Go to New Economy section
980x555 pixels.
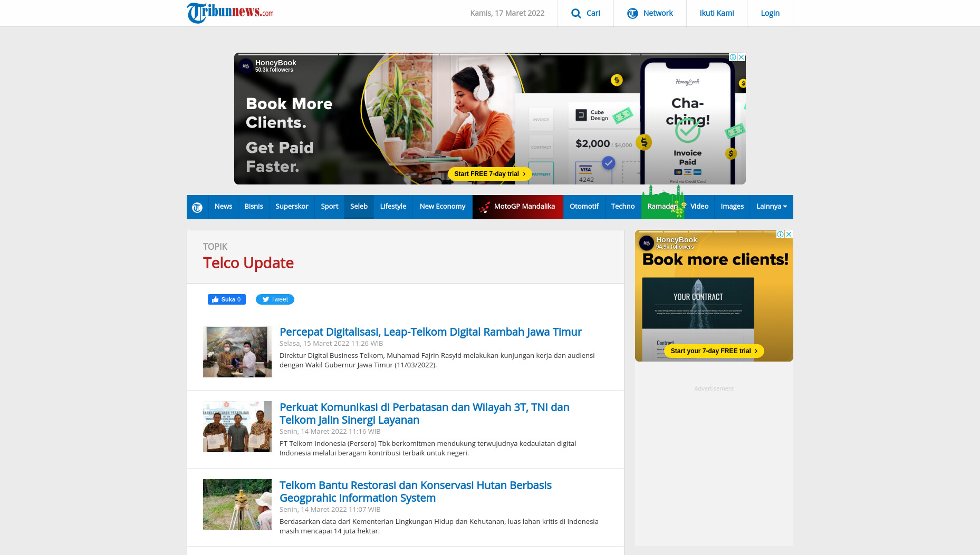point(443,207)
